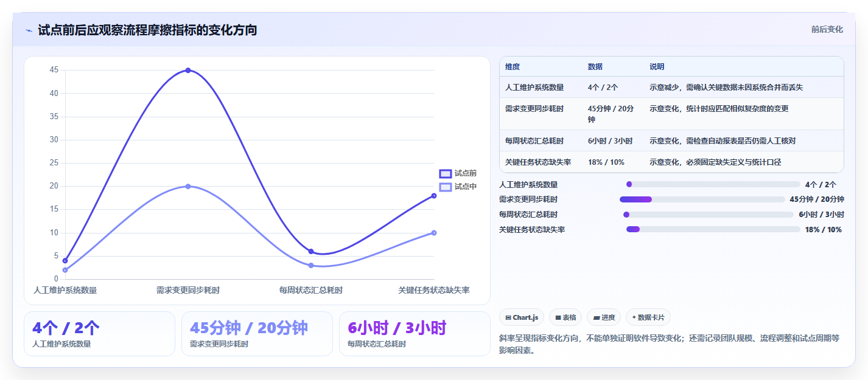Click the icon in the 进度 chip
The width and height of the screenshot is (868, 380).
pos(597,317)
